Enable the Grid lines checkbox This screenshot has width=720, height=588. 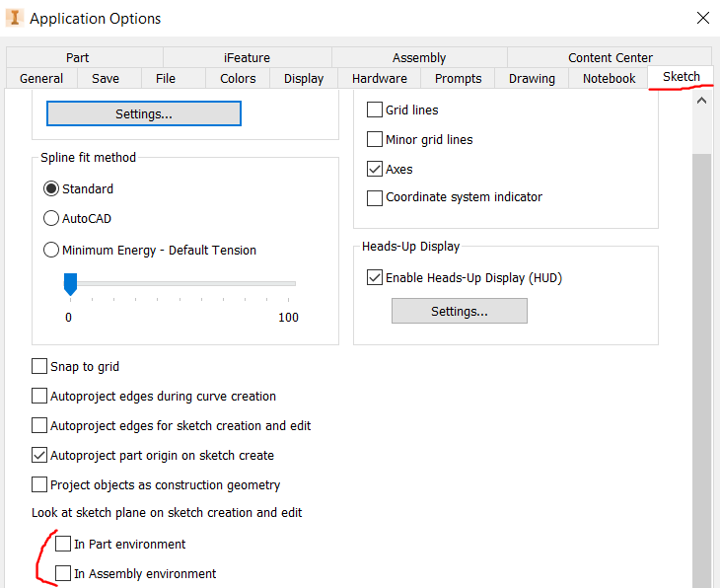375,110
